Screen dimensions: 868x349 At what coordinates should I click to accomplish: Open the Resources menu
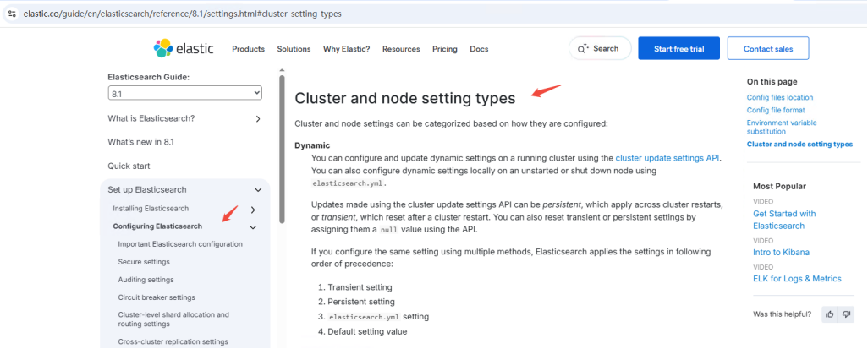[x=401, y=49]
